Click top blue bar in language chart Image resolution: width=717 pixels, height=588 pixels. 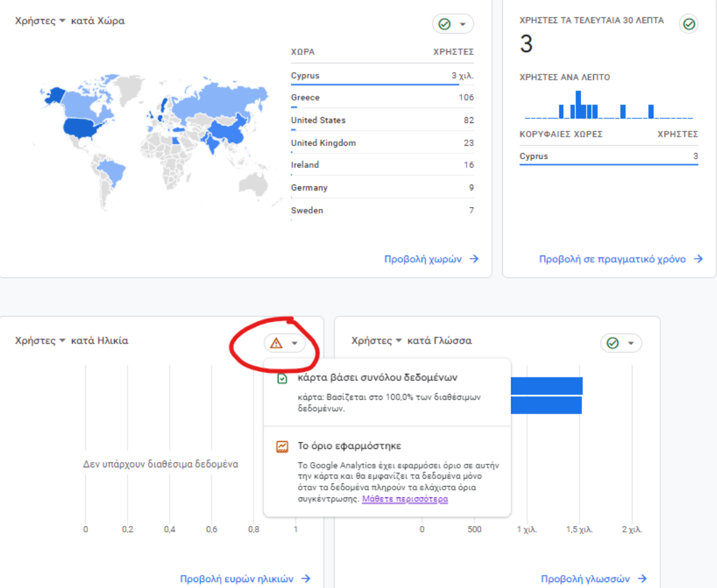coord(547,386)
